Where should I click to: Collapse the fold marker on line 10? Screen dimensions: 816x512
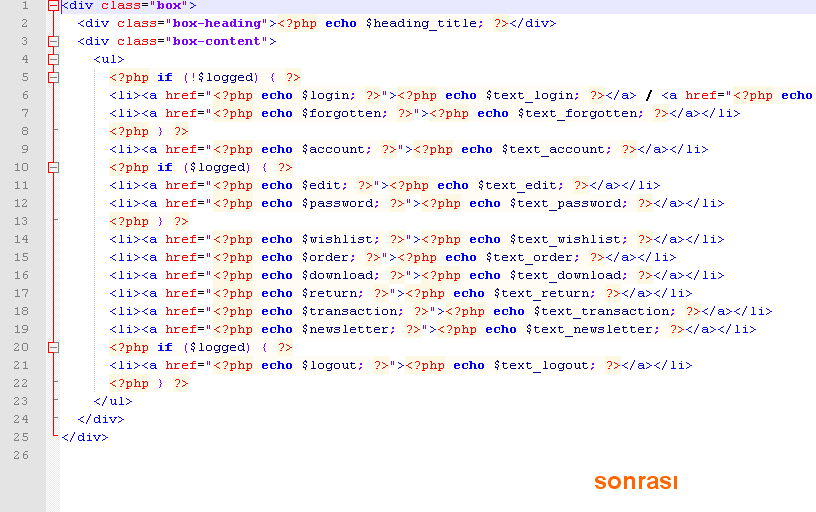tap(53, 168)
